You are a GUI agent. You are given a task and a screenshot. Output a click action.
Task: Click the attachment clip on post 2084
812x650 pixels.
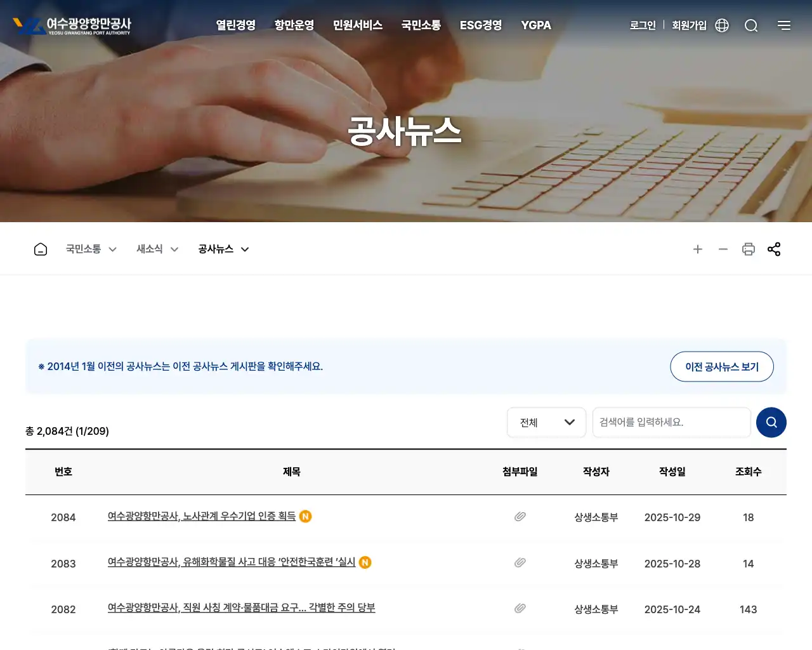pyautogui.click(x=520, y=516)
